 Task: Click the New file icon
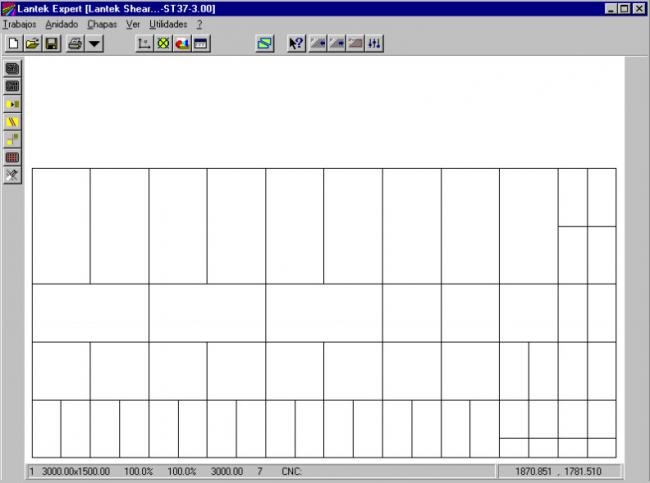click(x=14, y=44)
